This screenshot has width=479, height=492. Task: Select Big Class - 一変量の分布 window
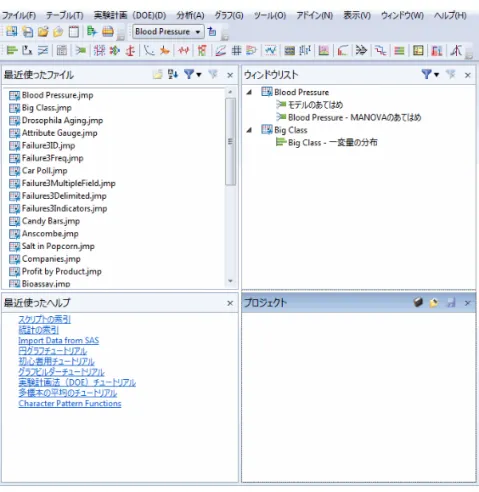[x=333, y=143]
